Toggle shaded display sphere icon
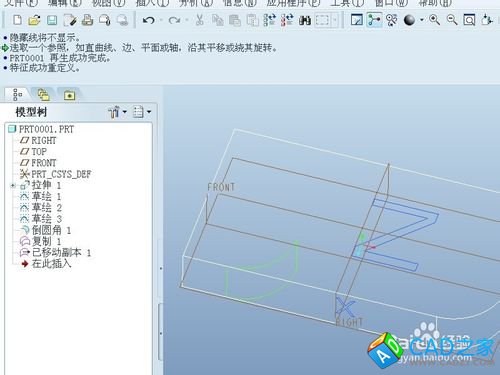Image resolution: width=500 pixels, height=375 pixels. 409,20
